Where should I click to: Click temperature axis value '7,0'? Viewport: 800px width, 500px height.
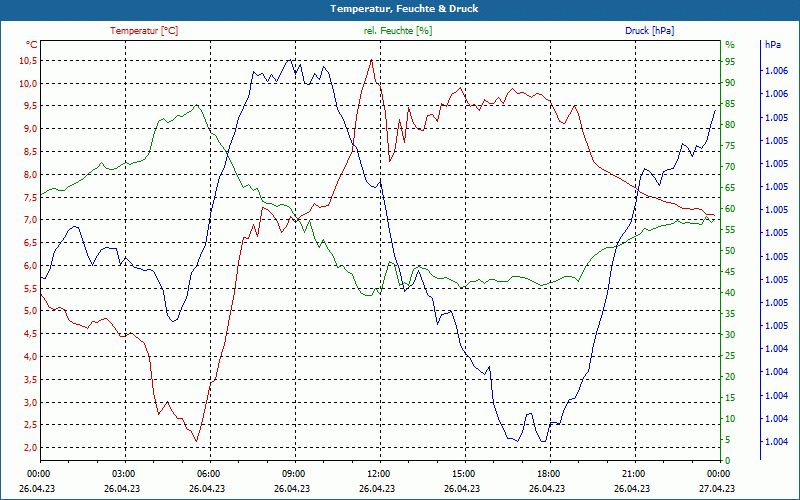click(30, 220)
